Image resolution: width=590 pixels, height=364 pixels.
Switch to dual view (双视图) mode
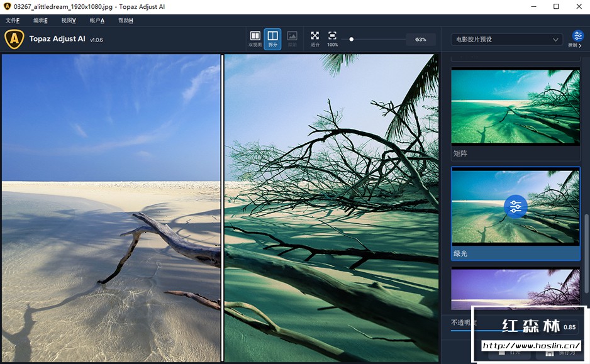(x=255, y=38)
